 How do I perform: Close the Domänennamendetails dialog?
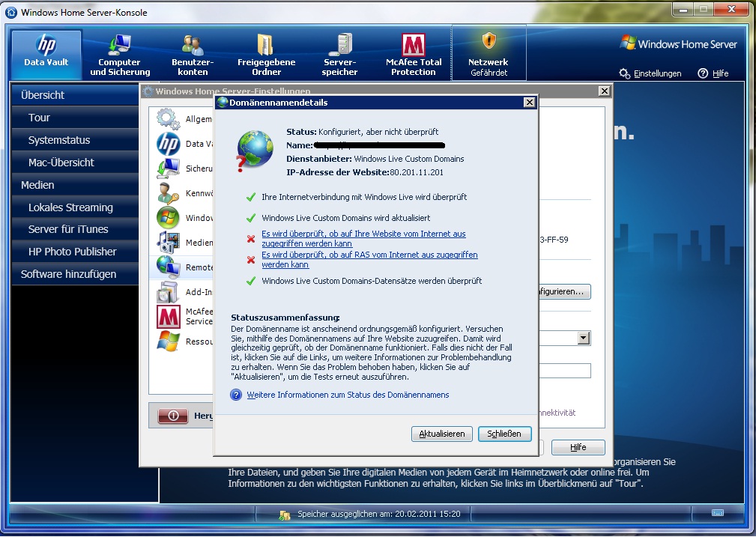pos(530,102)
